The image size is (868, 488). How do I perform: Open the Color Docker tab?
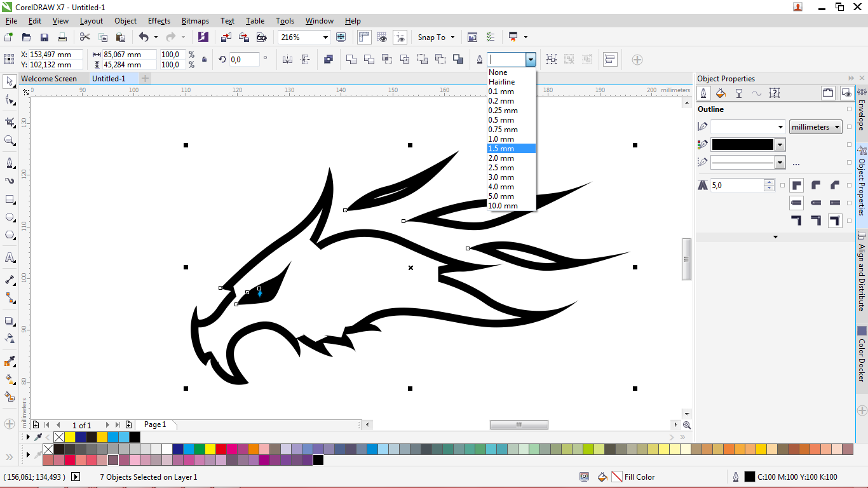[x=862, y=353]
